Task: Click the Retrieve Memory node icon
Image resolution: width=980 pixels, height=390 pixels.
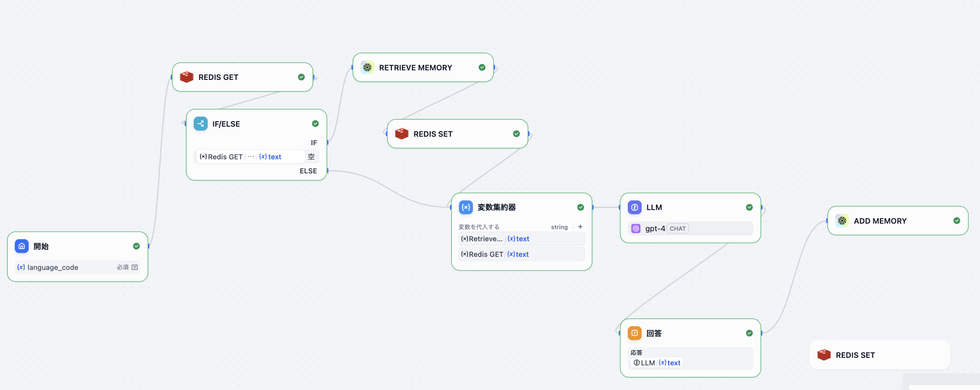Action: pyautogui.click(x=367, y=67)
